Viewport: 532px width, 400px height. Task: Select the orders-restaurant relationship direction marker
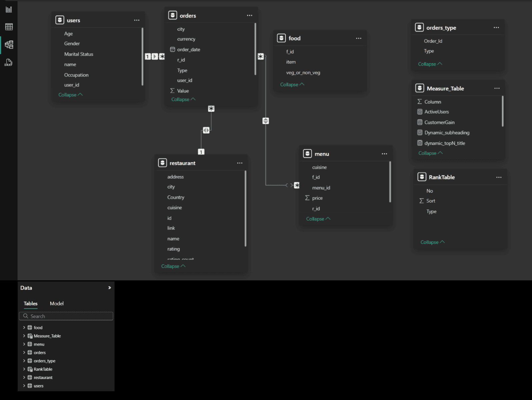206,130
